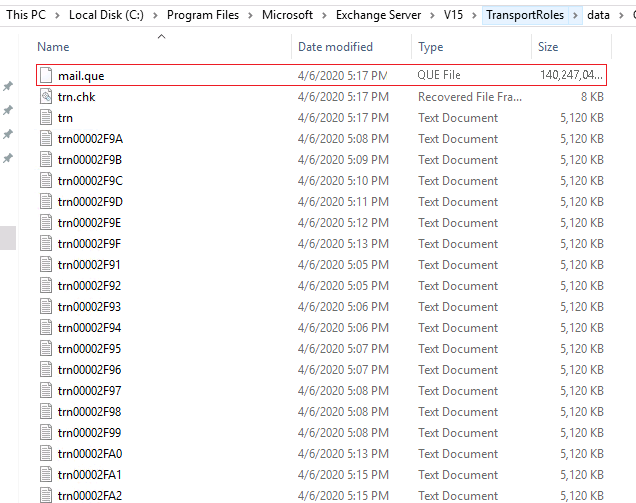Screen dimensions: 636x503
Task: Select trn00002F9E file icon
Action: click(46, 223)
